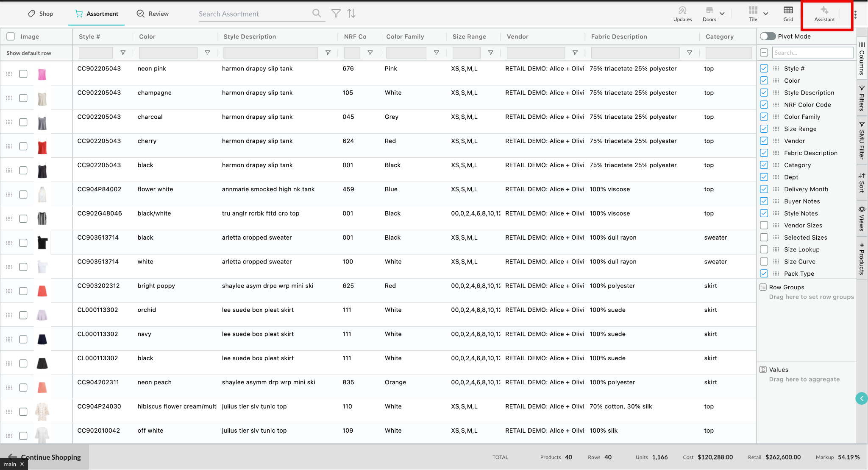Click the teal collapse panel arrow
Image resolution: width=868 pixels, height=470 pixels.
pos(861,398)
